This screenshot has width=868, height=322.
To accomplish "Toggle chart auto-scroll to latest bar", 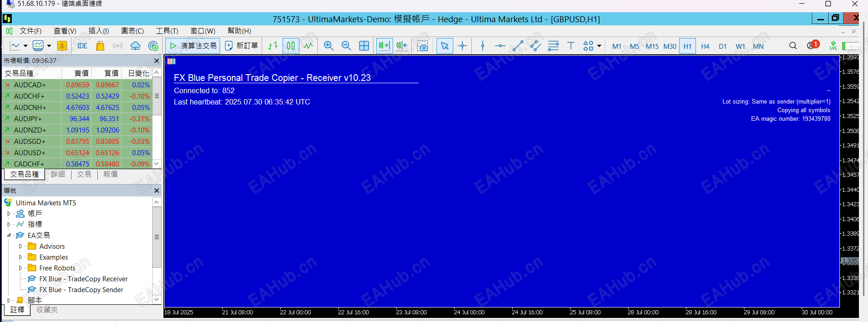I will [384, 46].
